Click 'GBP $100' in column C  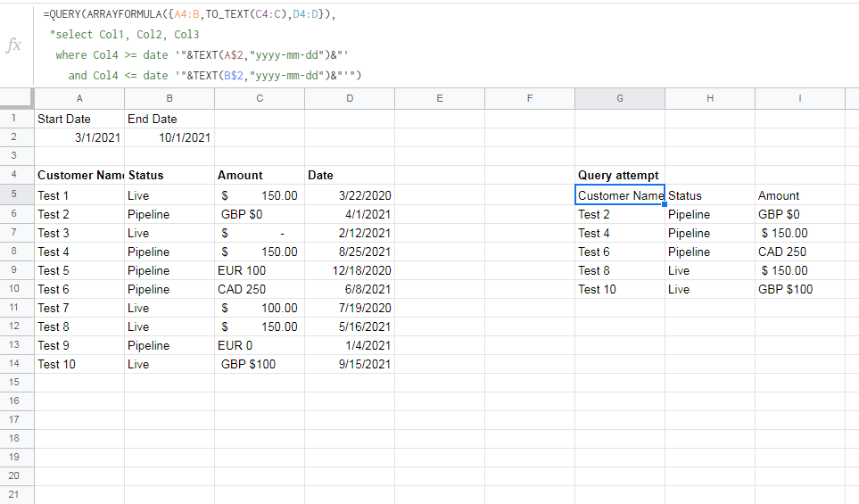click(260, 364)
